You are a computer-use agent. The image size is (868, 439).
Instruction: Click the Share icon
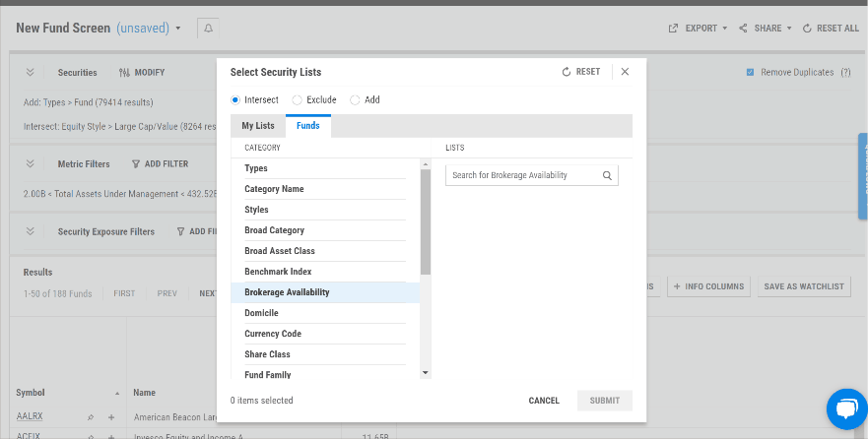(743, 29)
